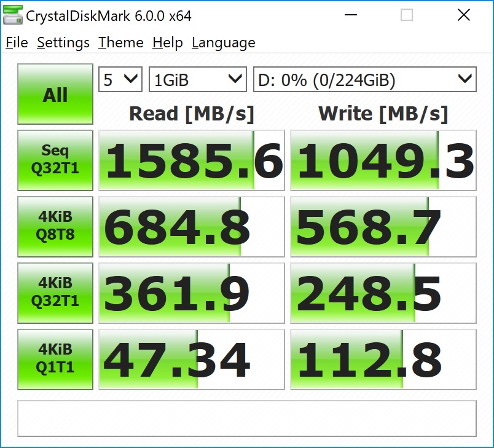Click the 4KiB Q8T8 read result 684.8
The image size is (494, 448).
pos(192,227)
